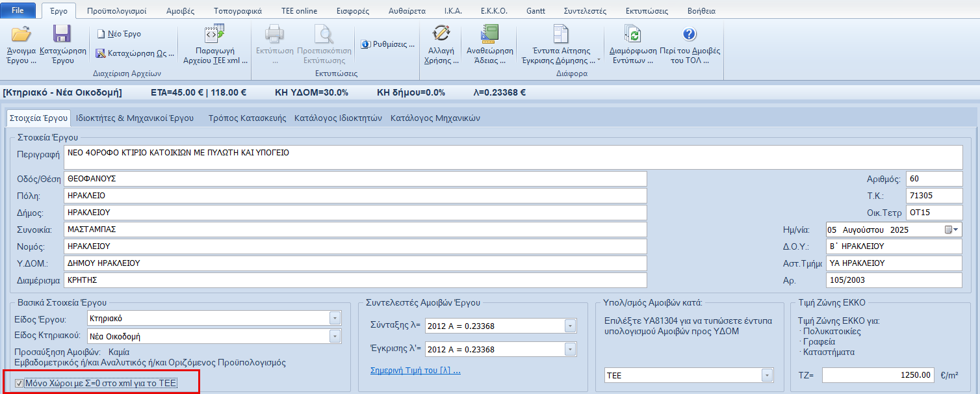Click the Περιγραφή description text field
Image resolution: width=980 pixels, height=394 pixels.
[512, 157]
